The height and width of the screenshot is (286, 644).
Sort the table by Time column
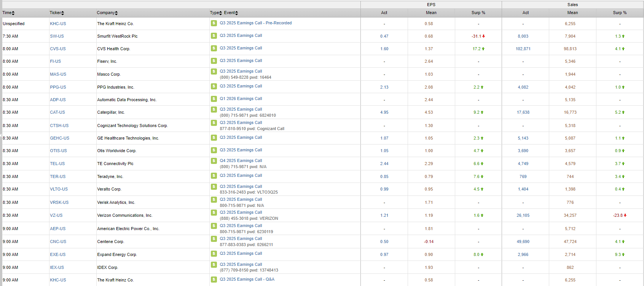click(x=8, y=13)
